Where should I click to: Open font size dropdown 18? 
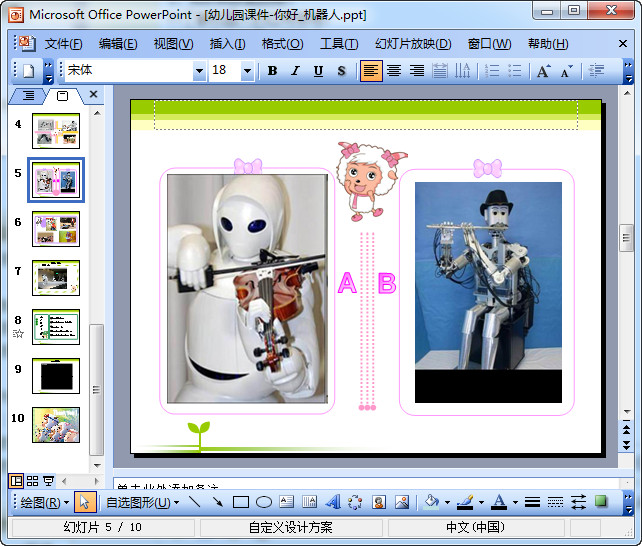(247, 71)
